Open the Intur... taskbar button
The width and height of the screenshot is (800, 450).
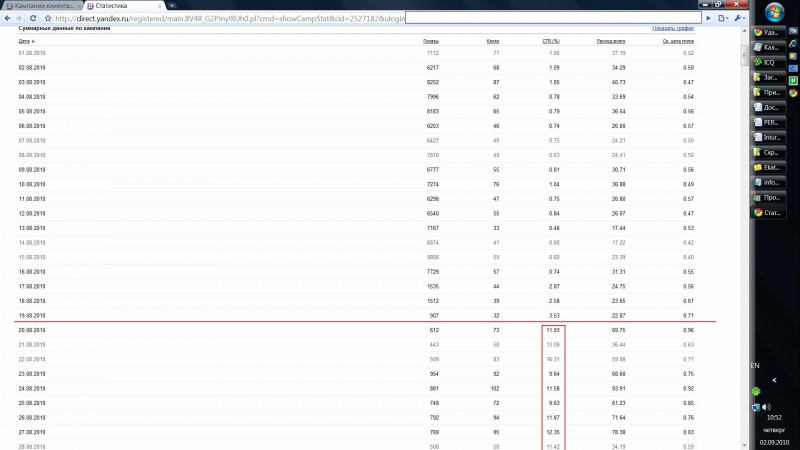(768, 137)
